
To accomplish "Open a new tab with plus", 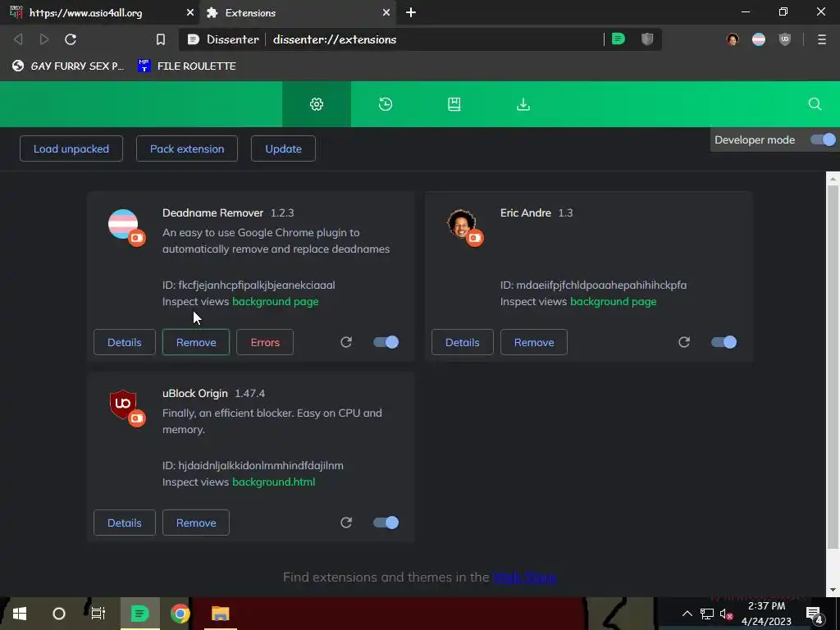I will point(411,12).
